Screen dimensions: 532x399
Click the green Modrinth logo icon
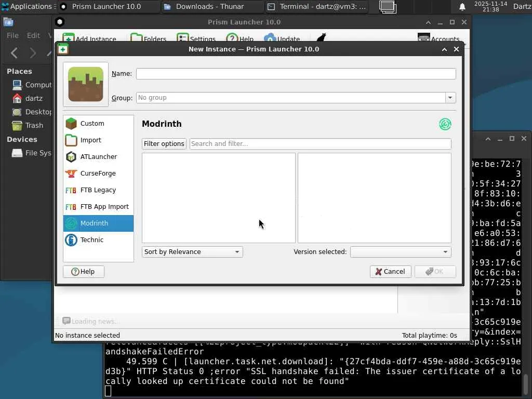445,124
